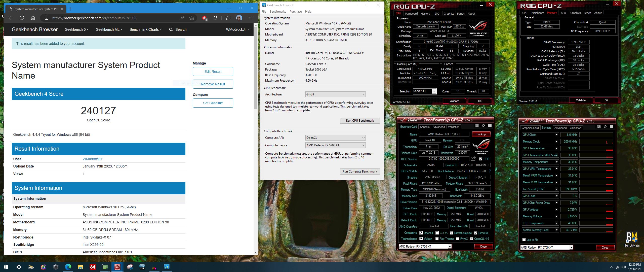Viewport: 644px width, 272px height.
Task: Refresh left GPU-Z Graphics Card window
Action: [x=483, y=126]
